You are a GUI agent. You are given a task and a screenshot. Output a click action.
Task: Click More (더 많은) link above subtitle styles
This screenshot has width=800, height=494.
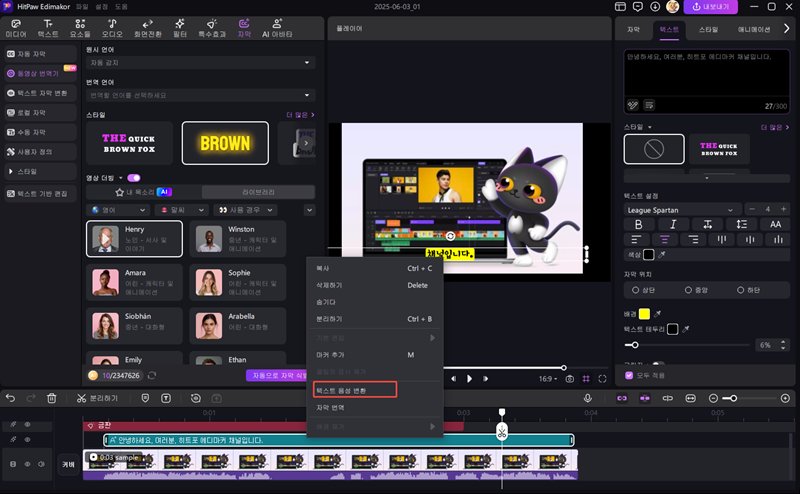[x=300, y=115]
